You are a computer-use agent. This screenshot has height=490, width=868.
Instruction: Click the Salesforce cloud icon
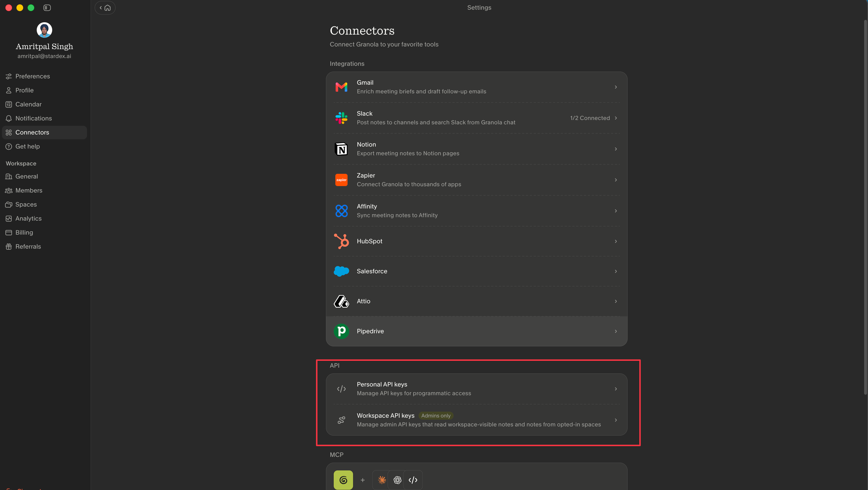tap(341, 271)
